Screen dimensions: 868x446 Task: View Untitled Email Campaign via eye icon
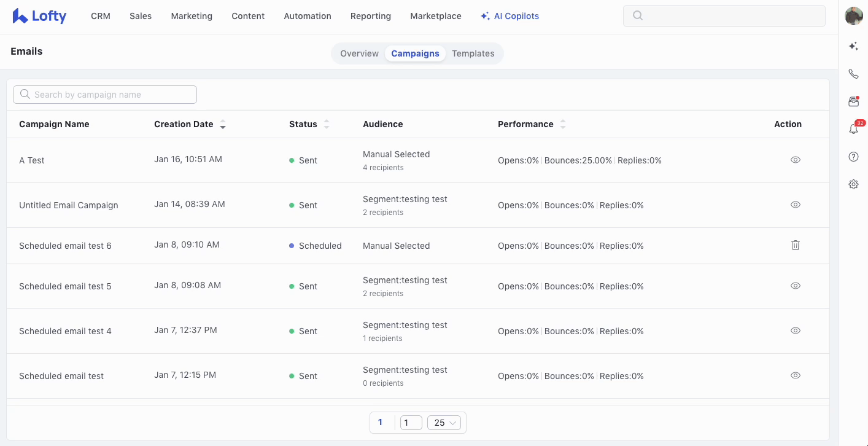click(x=795, y=205)
